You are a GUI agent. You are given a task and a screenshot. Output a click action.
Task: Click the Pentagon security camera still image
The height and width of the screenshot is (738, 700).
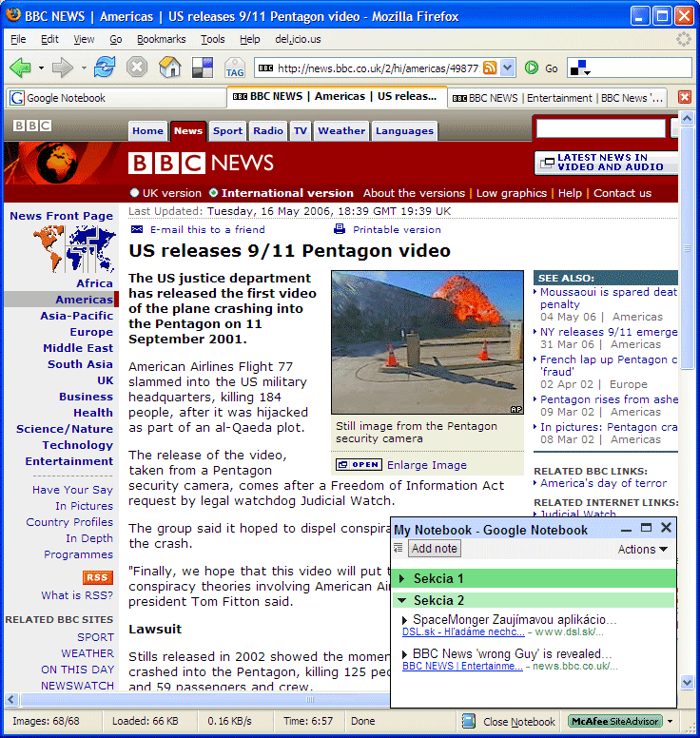pos(427,342)
